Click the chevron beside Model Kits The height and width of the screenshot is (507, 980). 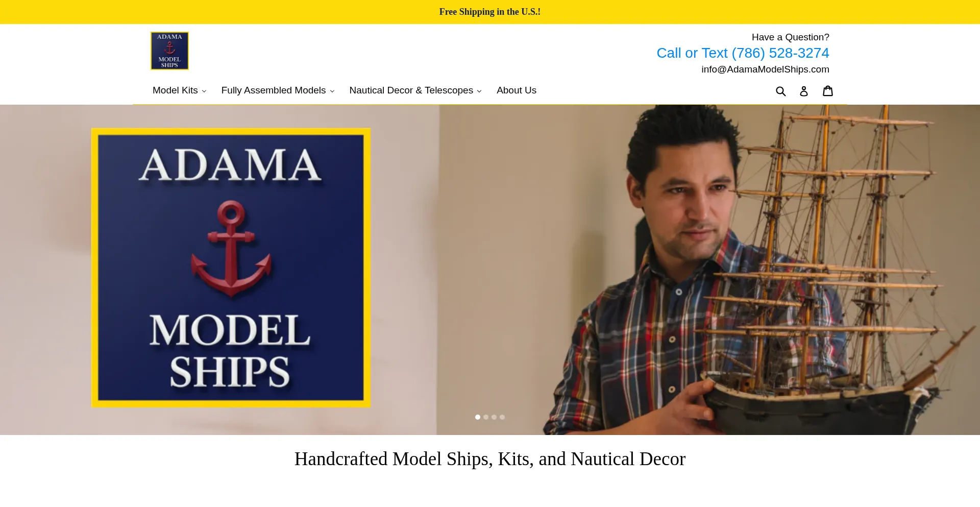coord(204,91)
